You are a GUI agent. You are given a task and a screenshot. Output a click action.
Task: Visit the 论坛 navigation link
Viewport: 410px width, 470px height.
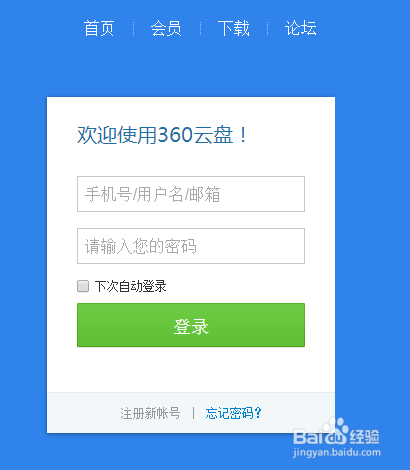pos(301,28)
